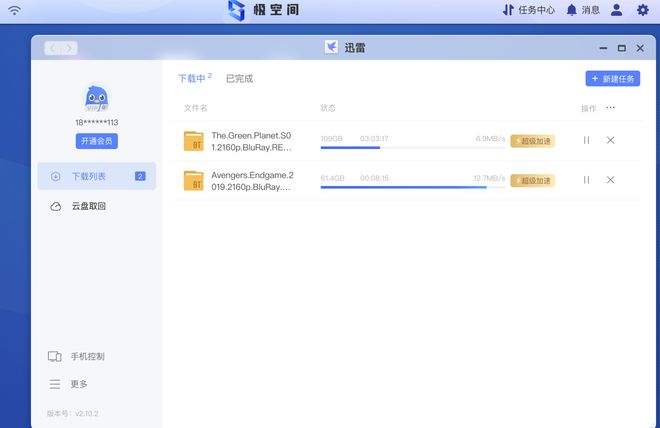
Task: Select the 下载中 downloading tab
Action: tap(191, 78)
